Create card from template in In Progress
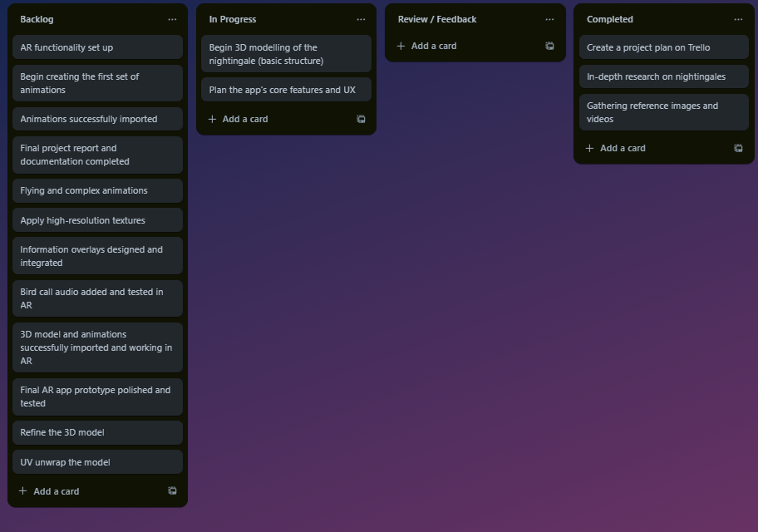This screenshot has width=758, height=532. (x=361, y=119)
